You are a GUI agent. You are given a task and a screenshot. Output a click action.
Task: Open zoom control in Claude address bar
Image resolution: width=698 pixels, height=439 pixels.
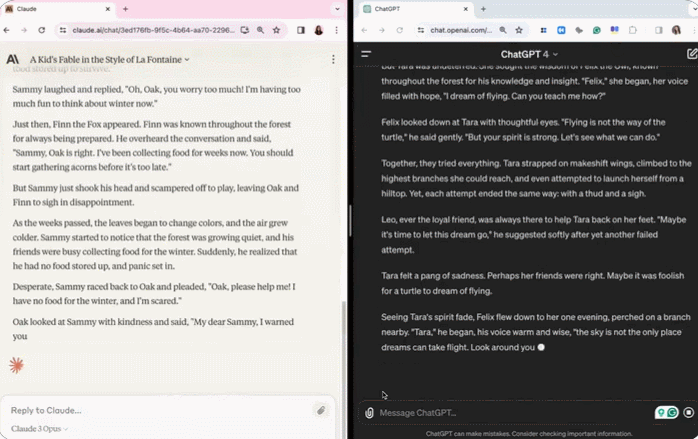coord(260,30)
